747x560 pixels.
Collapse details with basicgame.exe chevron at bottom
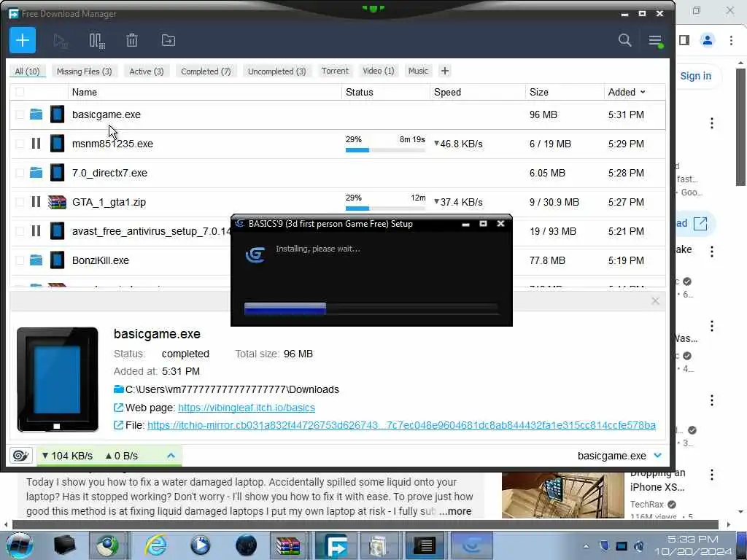pos(658,456)
